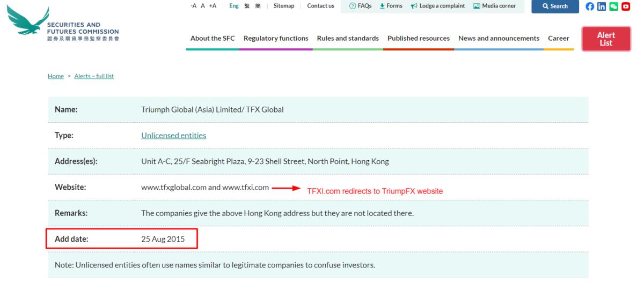The width and height of the screenshot is (644, 291).
Task: Click the Remarks: row label
Action: (x=71, y=213)
